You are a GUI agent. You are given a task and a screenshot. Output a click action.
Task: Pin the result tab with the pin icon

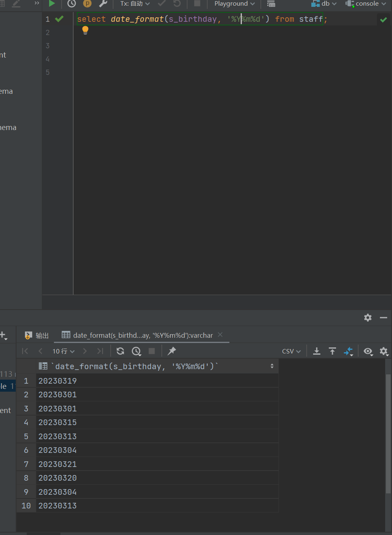[172, 351]
